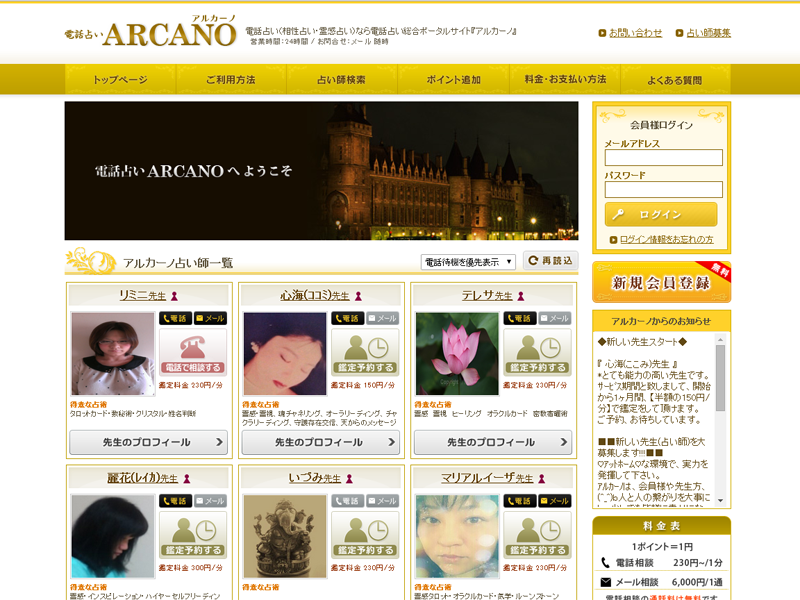
Task: Click いづみ先生 Ganesha statue photo
Action: click(285, 536)
